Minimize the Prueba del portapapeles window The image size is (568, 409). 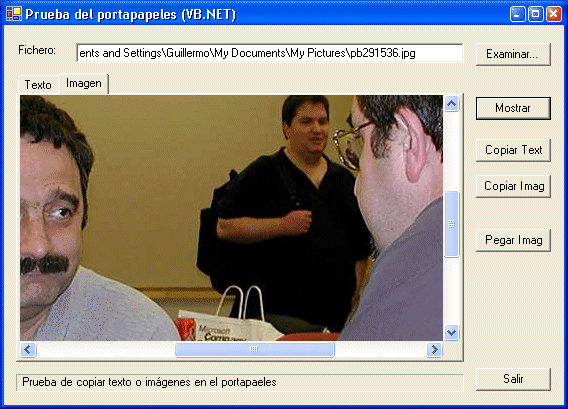pyautogui.click(x=517, y=14)
